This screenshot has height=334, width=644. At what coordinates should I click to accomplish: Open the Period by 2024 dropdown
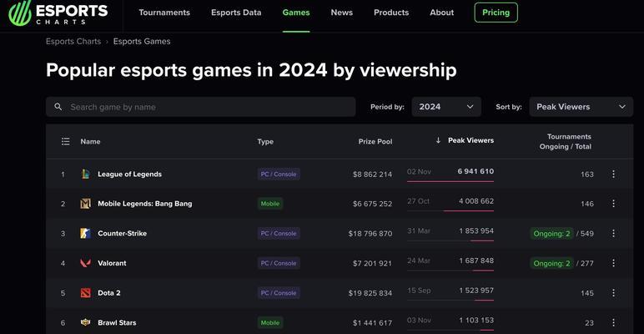[446, 107]
